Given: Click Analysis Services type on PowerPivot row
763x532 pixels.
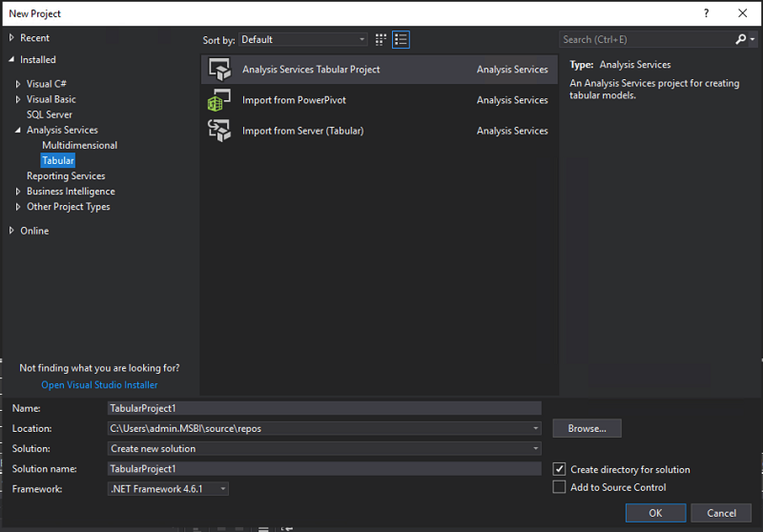Looking at the screenshot, I should click(x=512, y=100).
